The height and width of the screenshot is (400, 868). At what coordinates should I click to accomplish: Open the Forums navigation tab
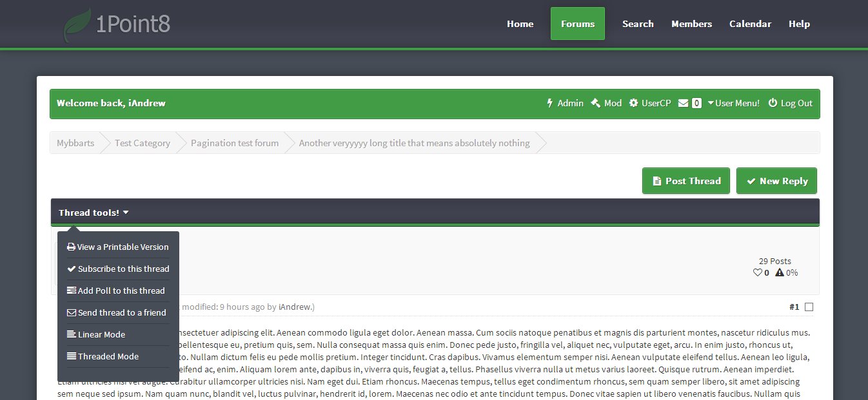tap(578, 24)
